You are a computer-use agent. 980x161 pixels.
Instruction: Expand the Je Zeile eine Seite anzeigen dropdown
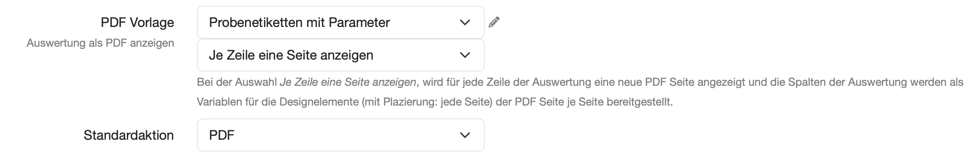tap(340, 55)
